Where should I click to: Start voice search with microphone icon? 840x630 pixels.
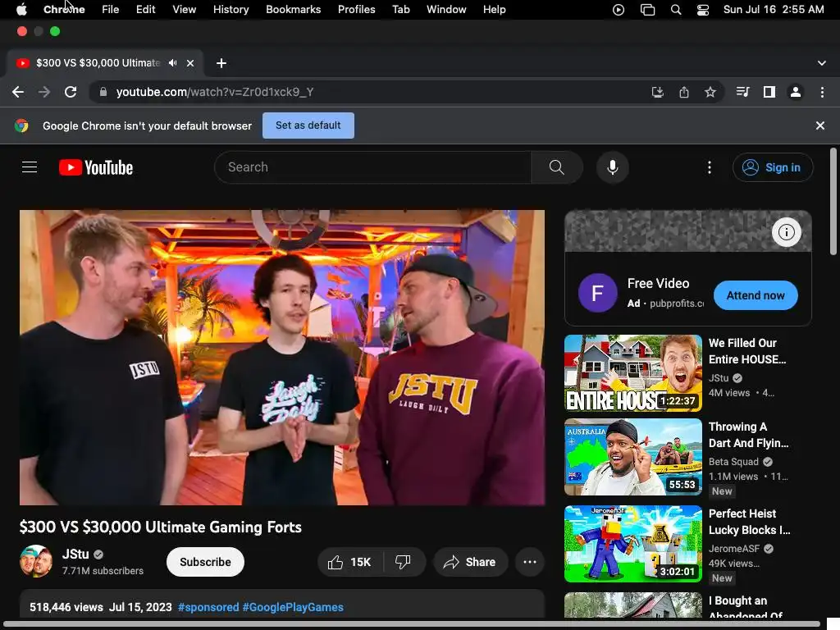[612, 167]
